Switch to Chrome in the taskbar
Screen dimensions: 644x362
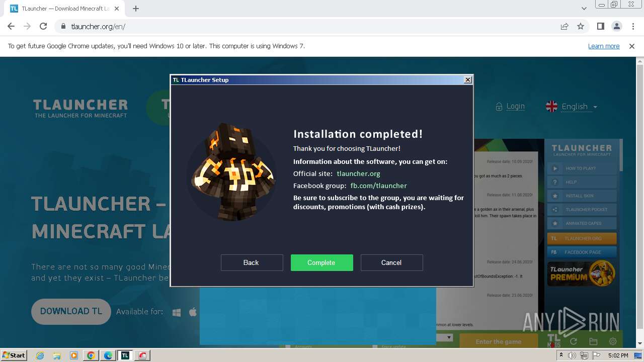coord(91,355)
